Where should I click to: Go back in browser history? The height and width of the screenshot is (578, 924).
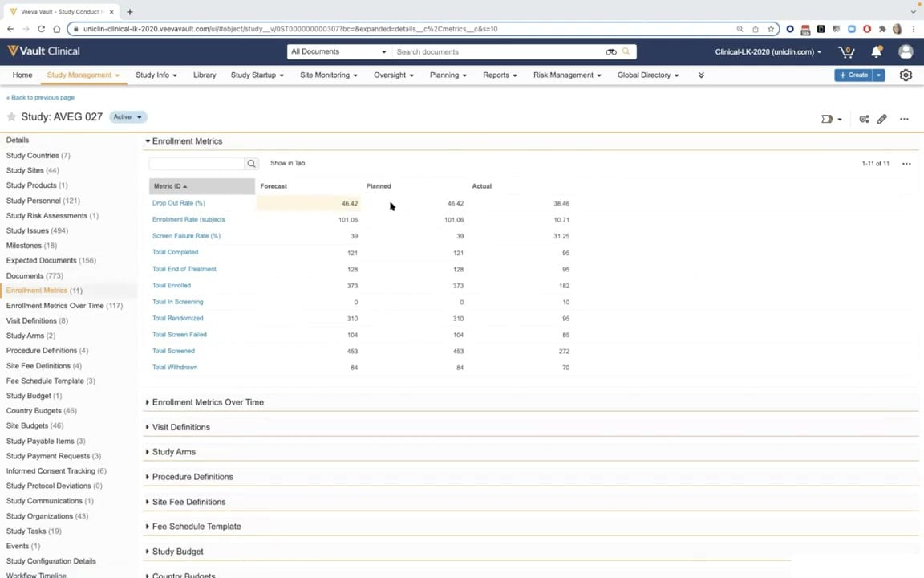point(10,28)
